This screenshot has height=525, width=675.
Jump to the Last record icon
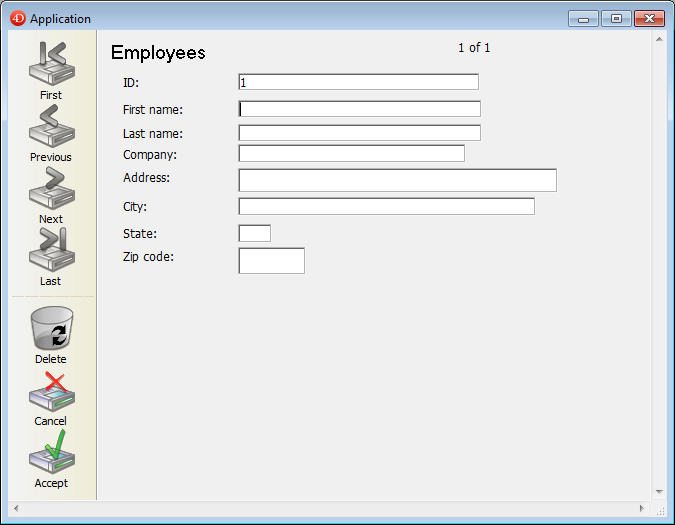52,250
